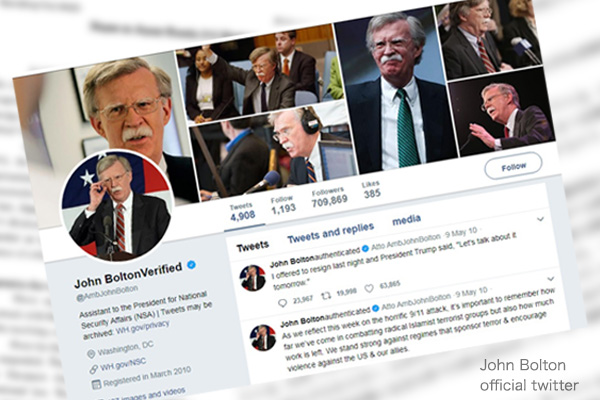The height and width of the screenshot is (400, 600).
Task: Click the retweet icon showing 19,998
Action: point(326,296)
